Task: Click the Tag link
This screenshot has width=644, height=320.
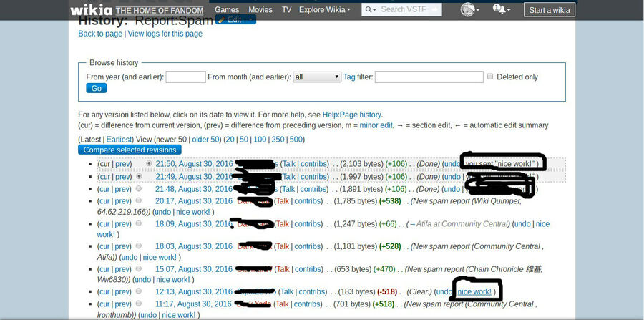Action: click(349, 77)
